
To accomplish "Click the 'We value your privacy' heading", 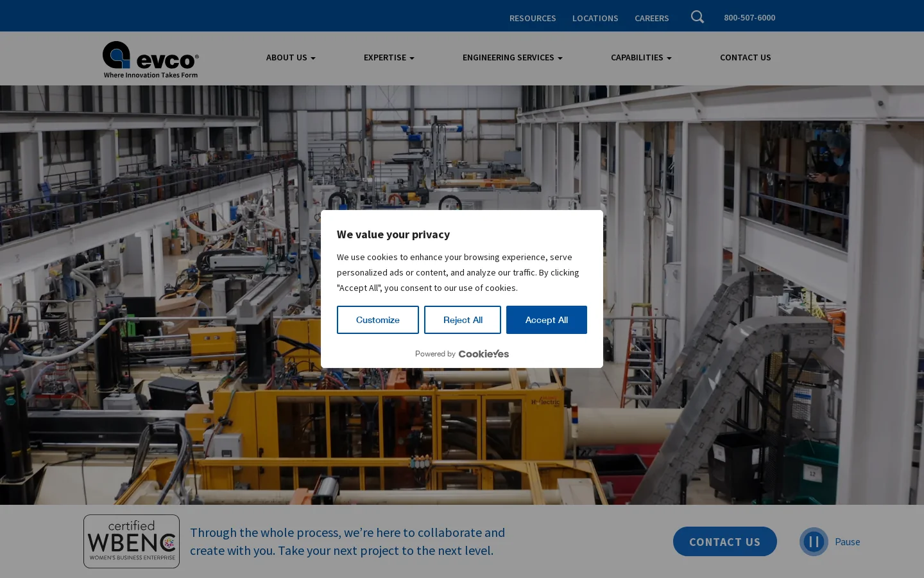I will click(393, 234).
